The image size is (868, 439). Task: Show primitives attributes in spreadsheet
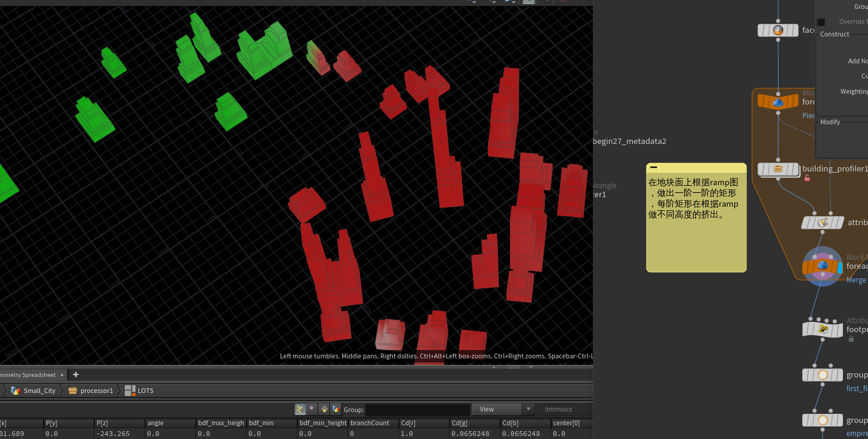pyautogui.click(x=324, y=409)
